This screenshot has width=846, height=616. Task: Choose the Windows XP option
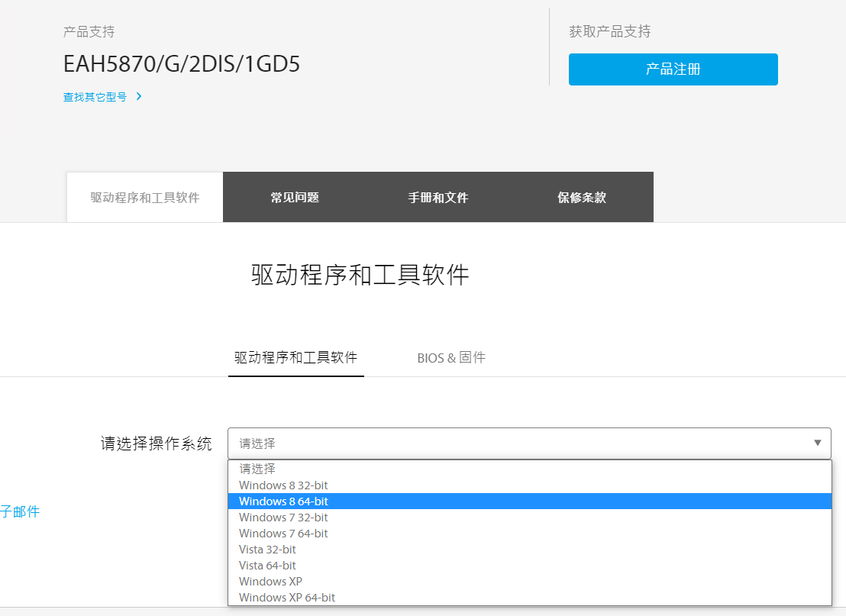point(270,582)
